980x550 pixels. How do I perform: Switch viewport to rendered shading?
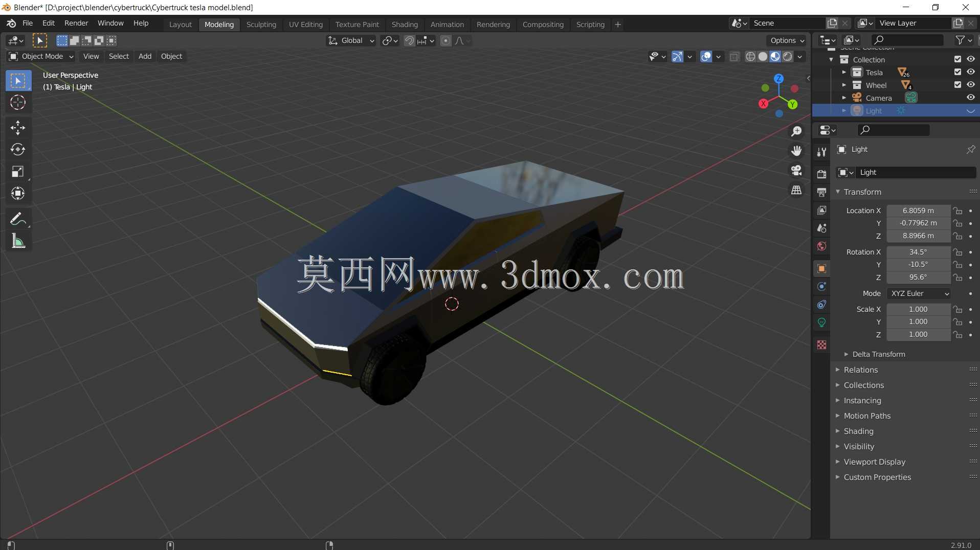tap(788, 57)
